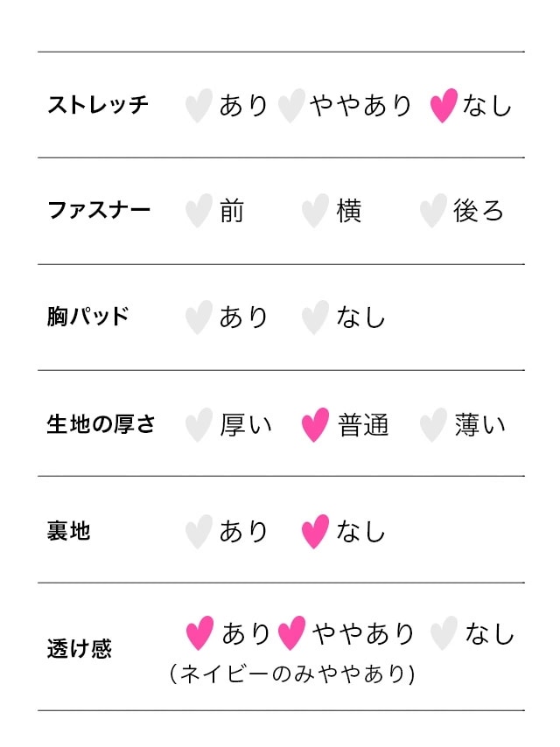Click the gray heart for 胸パッド あり
Screen dimensions: 560x747
(199, 318)
